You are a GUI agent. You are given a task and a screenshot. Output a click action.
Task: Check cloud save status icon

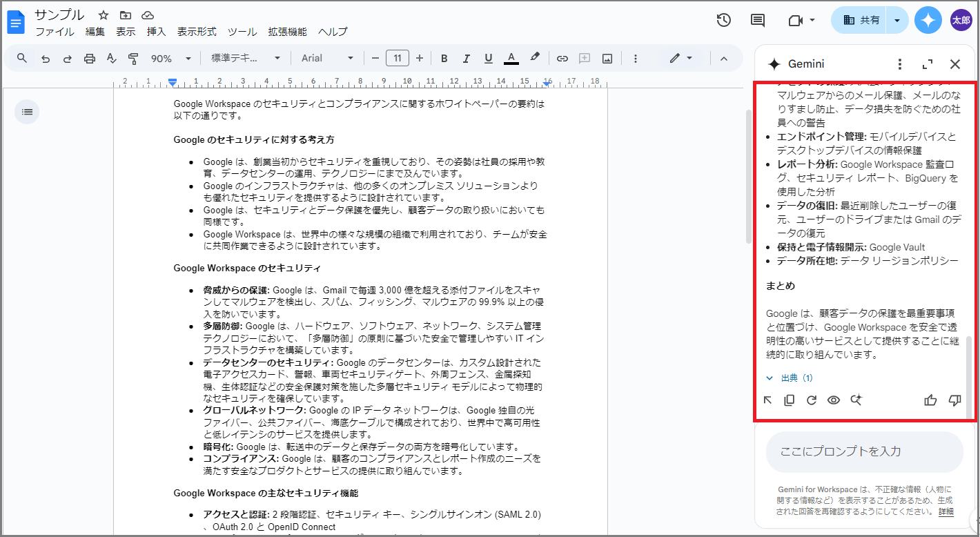pyautogui.click(x=147, y=14)
